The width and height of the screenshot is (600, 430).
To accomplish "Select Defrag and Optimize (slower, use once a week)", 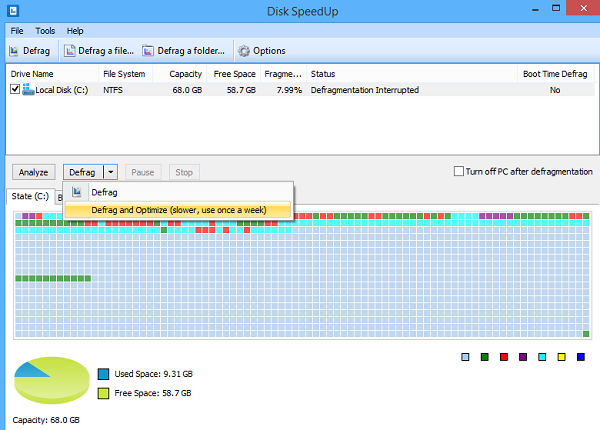I will click(x=178, y=210).
